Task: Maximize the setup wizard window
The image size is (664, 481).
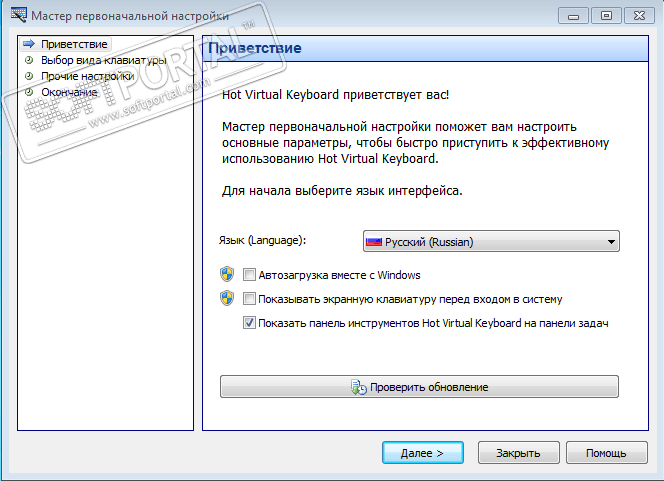Action: 606,16
